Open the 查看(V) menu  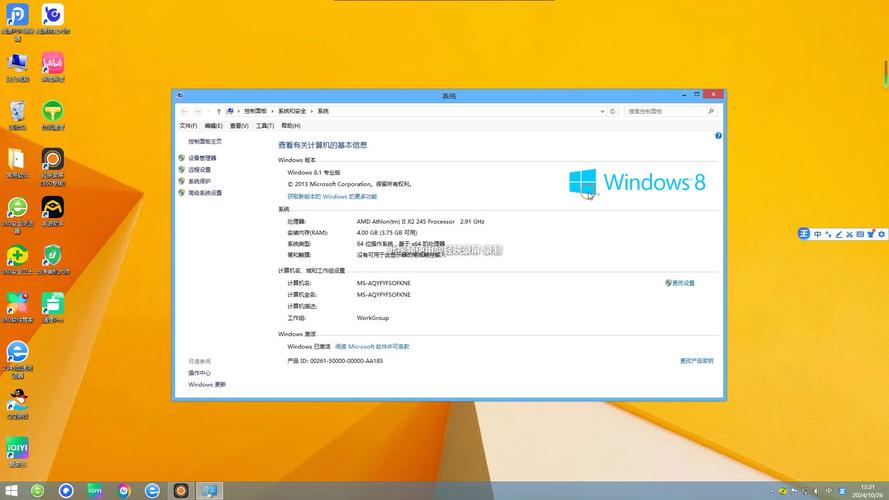239,126
